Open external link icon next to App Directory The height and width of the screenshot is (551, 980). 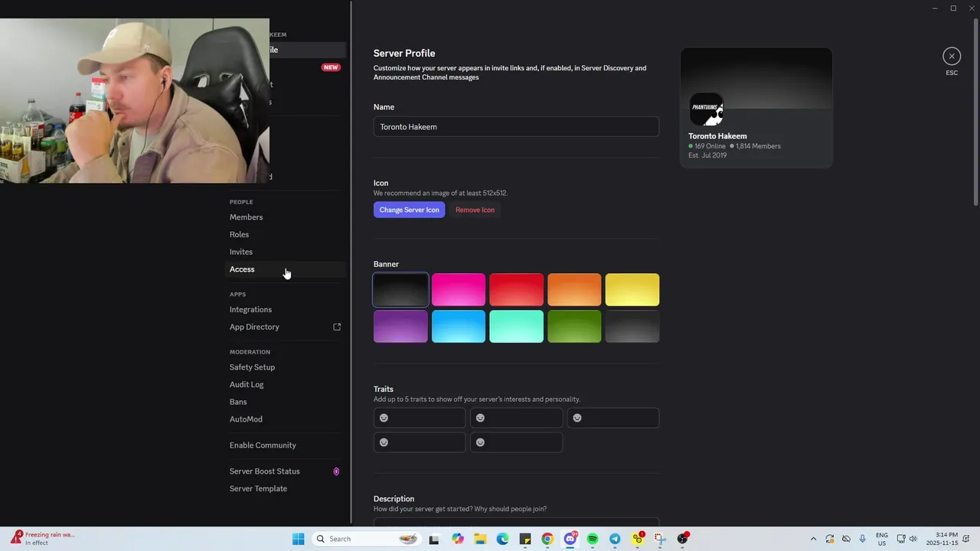337,327
